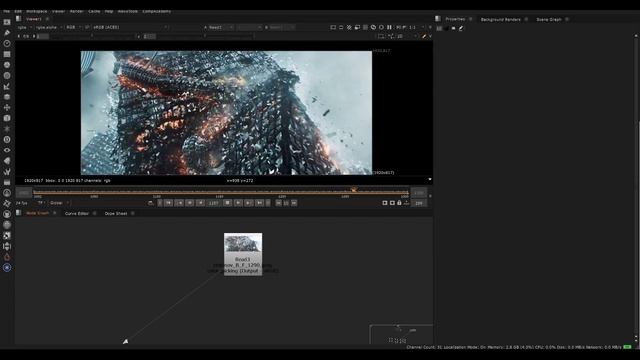Open the Filter nodes toolbar menu

pyautogui.click(x=7, y=76)
